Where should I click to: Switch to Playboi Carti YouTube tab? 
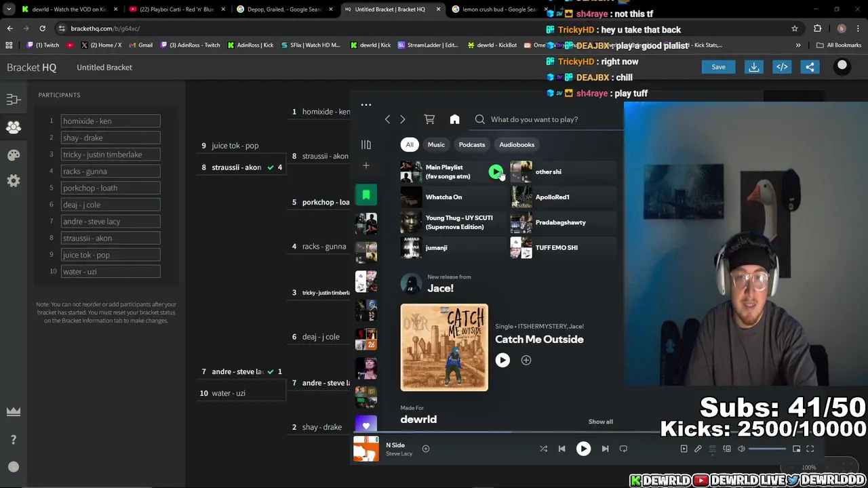click(176, 9)
